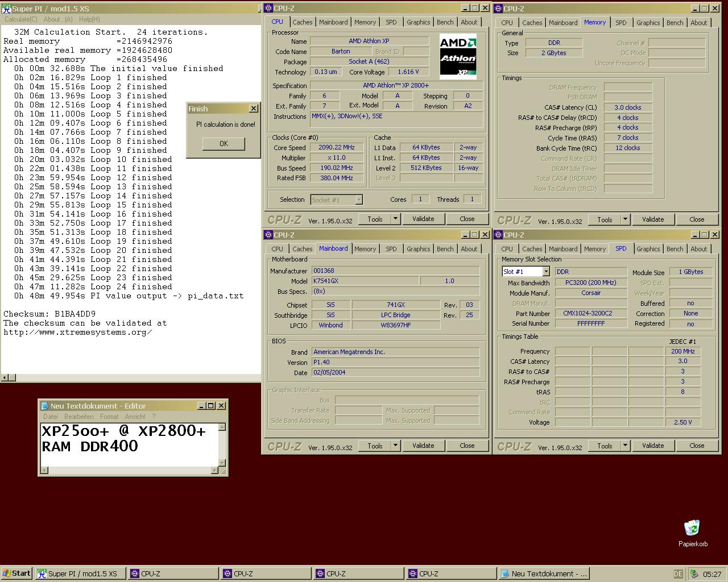The width and height of the screenshot is (728, 582).
Task: Click Tools button in the Memory window
Action: point(605,219)
